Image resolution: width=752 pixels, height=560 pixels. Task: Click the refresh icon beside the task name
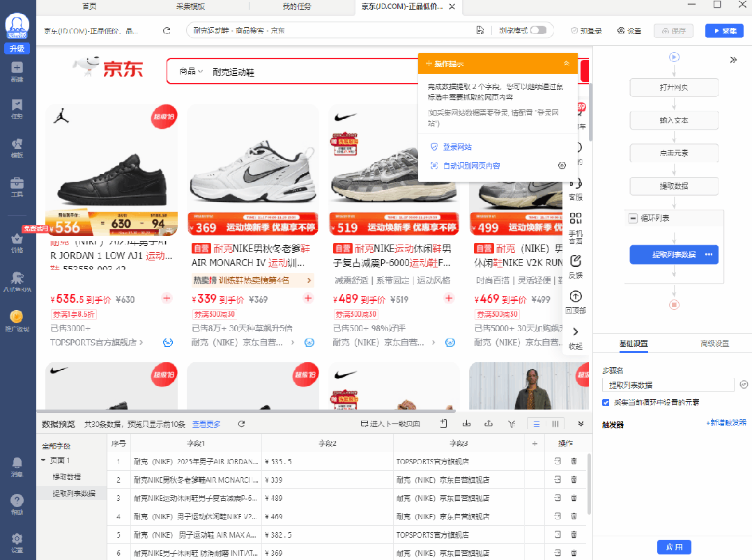167,31
